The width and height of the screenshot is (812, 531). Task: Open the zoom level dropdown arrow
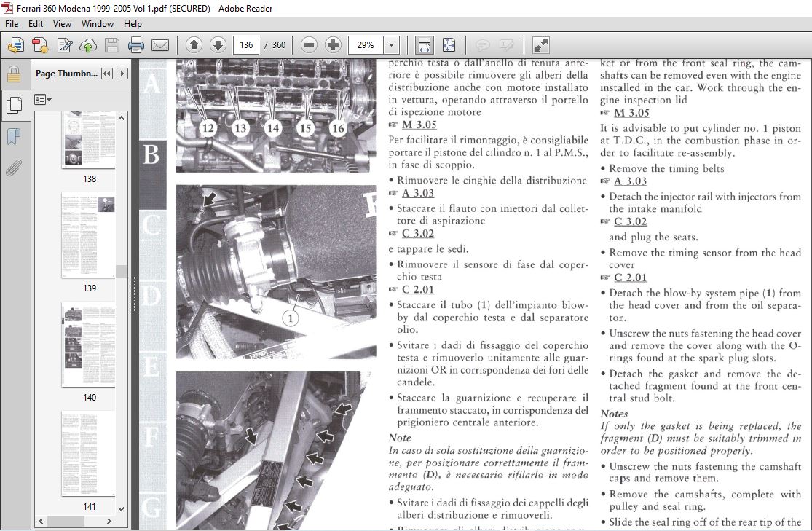(392, 45)
